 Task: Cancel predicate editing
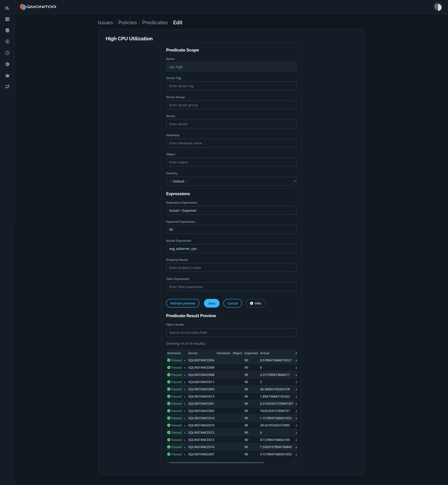click(232, 303)
